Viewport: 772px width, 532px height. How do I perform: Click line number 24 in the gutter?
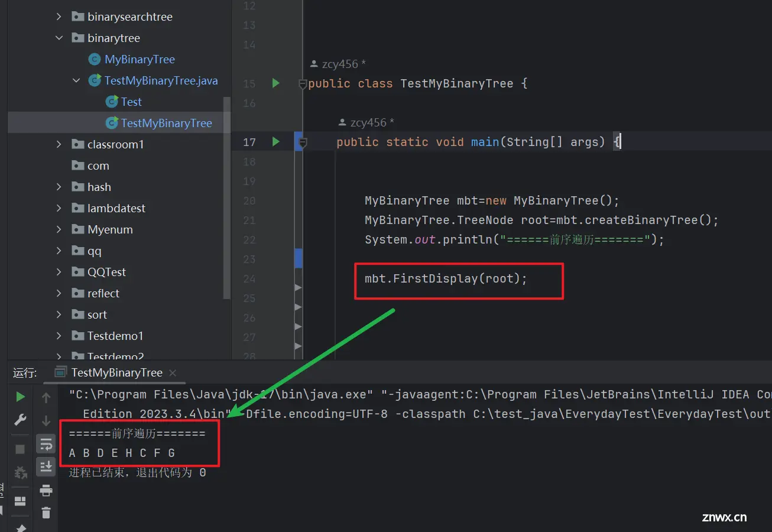249,278
